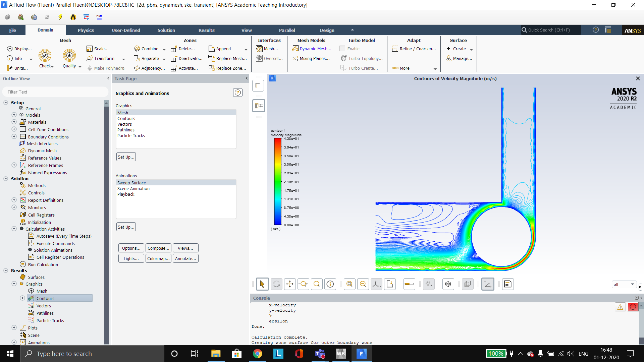Click Set Up under Graphics list
Image resolution: width=644 pixels, height=362 pixels.
coord(126,157)
